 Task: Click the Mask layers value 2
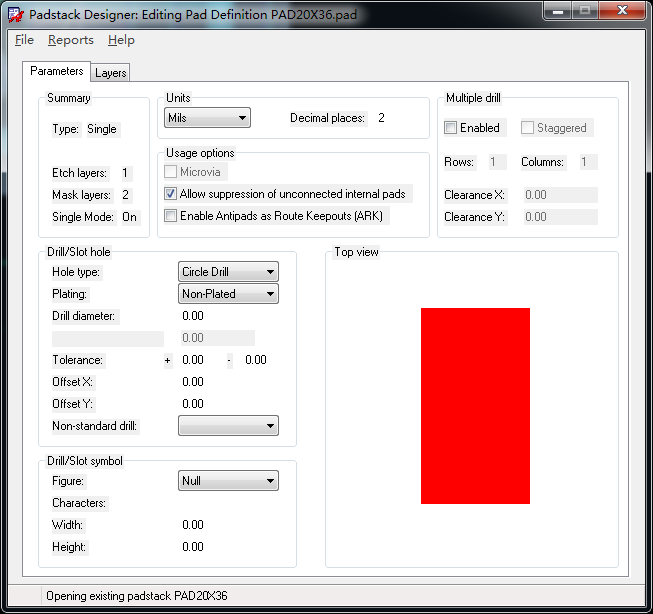click(x=125, y=195)
